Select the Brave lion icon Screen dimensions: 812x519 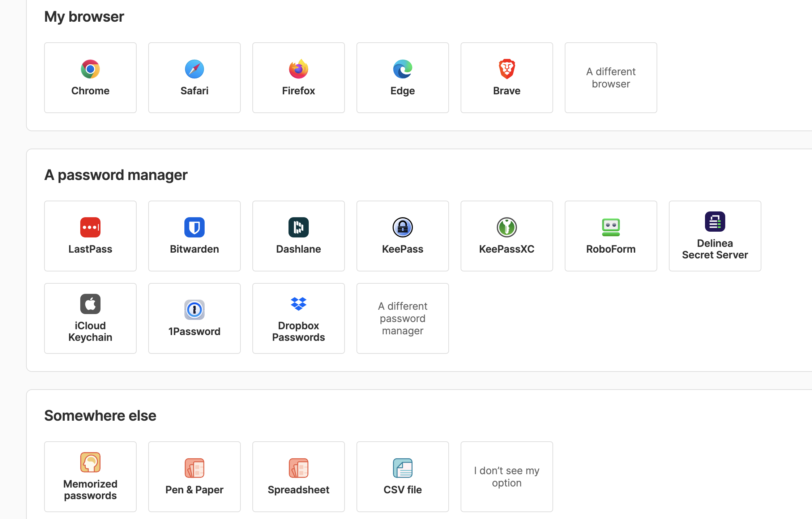tap(507, 69)
